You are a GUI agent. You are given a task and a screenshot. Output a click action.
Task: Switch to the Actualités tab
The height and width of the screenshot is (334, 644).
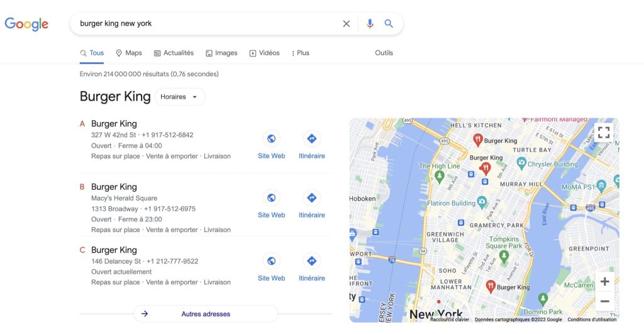click(x=174, y=53)
